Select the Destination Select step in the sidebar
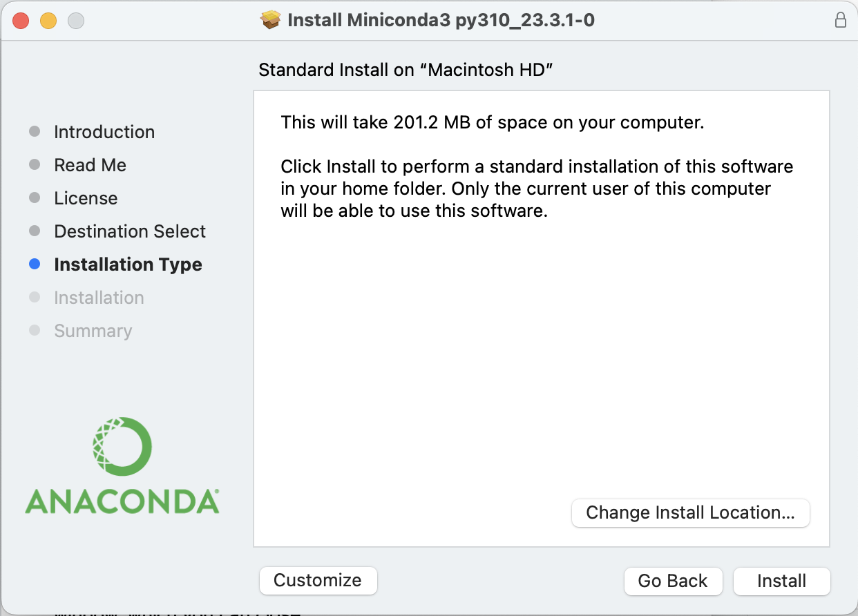 pos(129,231)
